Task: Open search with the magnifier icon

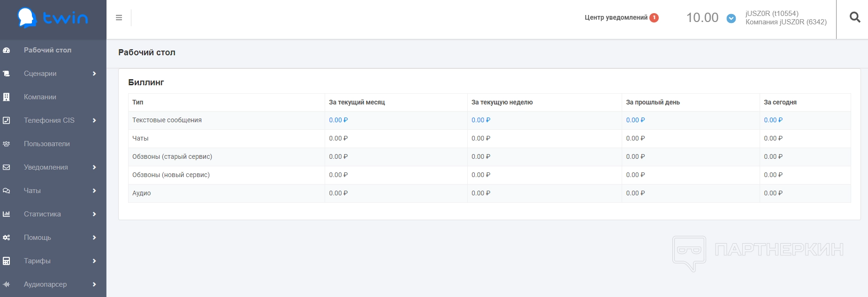Action: click(x=855, y=17)
